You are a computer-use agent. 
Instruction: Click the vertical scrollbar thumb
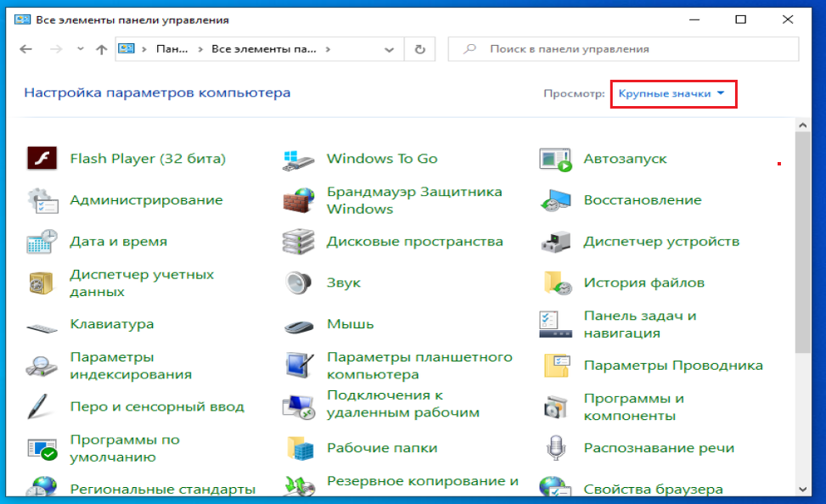[x=803, y=243]
